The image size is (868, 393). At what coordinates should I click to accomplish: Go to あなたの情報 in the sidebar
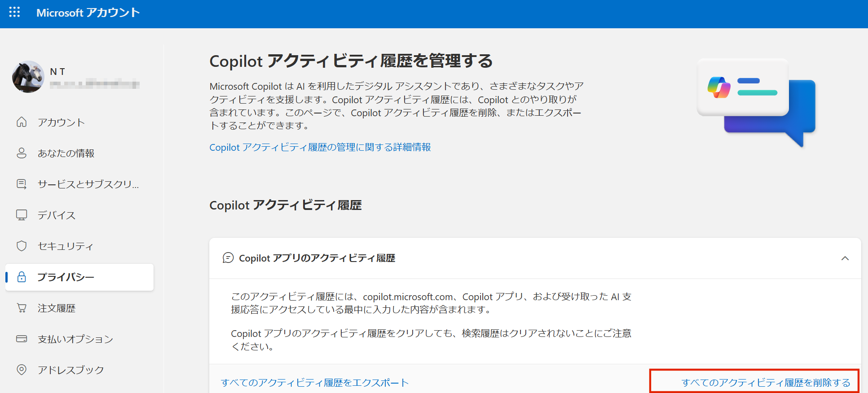tap(79, 153)
